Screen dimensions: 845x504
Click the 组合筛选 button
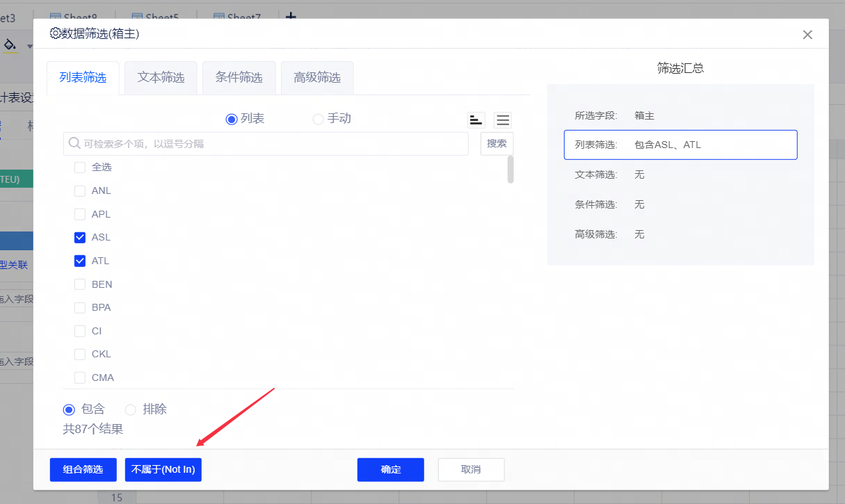[x=83, y=469]
